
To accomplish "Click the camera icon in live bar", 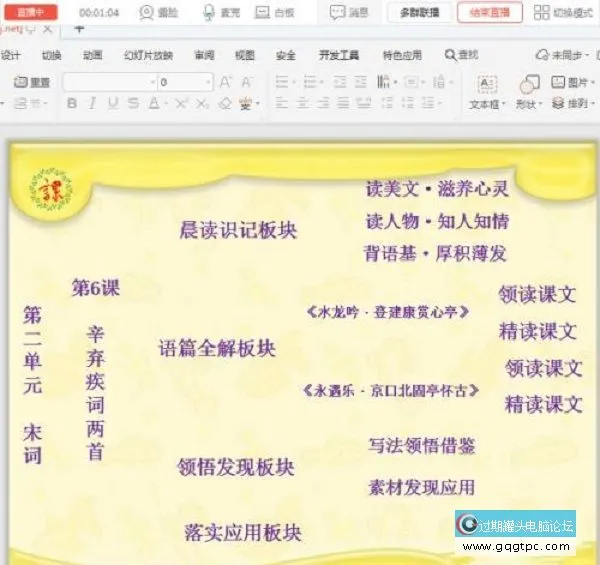I will [146, 13].
